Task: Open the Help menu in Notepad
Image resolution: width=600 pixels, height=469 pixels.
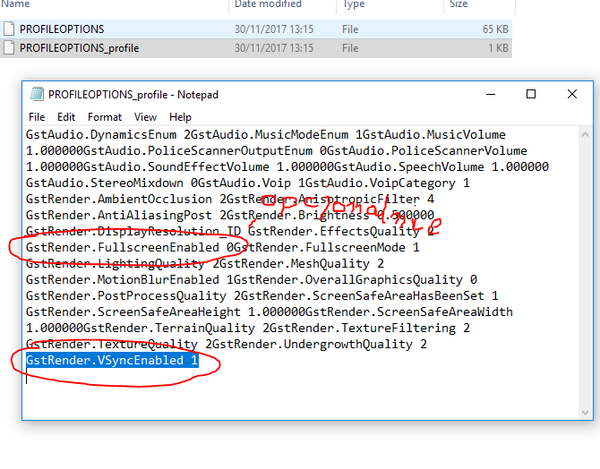Action: coord(179,117)
